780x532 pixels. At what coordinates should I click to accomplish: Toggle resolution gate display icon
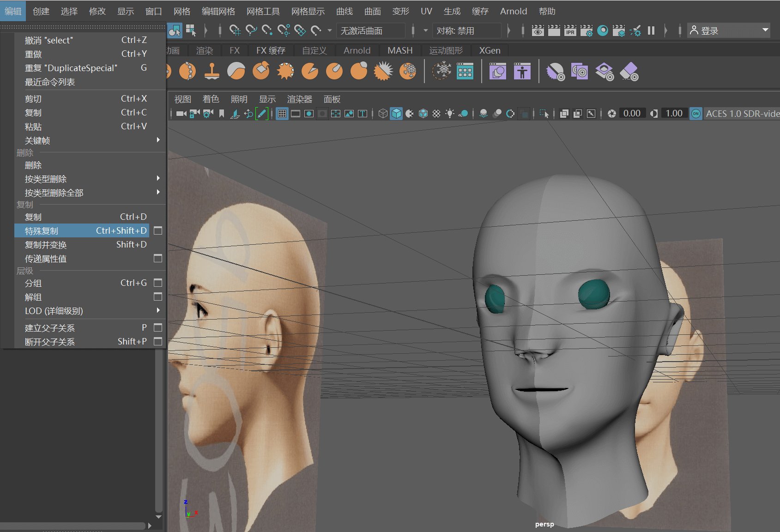(x=309, y=114)
